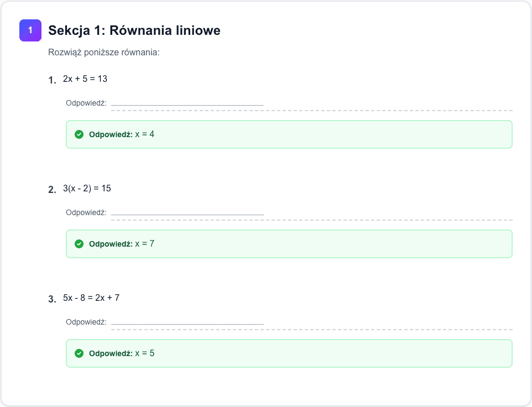This screenshot has width=532, height=407.
Task: Click the green checkmark beside x = 7
Action: [79, 244]
